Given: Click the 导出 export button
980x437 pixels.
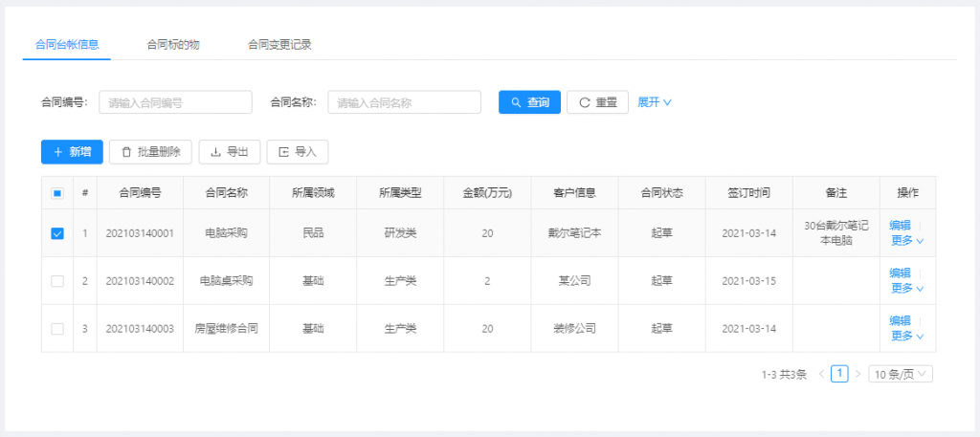Looking at the screenshot, I should coord(229,151).
